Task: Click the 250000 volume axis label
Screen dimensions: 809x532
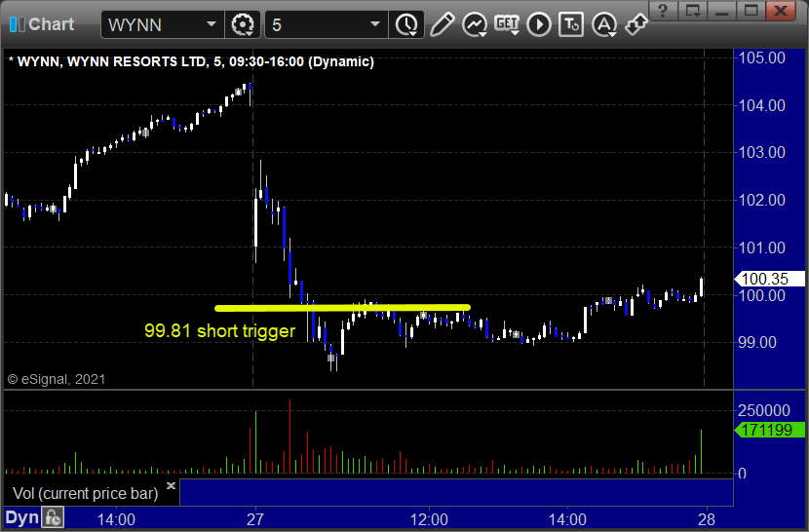Action: pos(764,410)
